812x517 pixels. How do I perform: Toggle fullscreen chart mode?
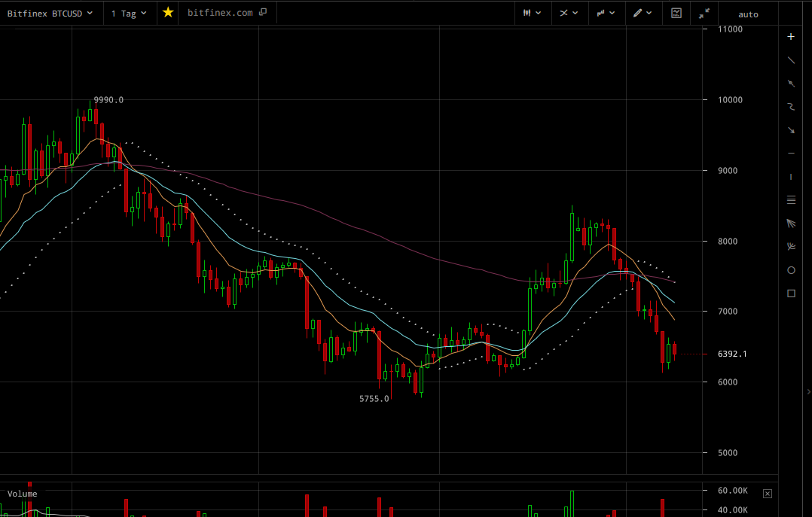tap(703, 13)
